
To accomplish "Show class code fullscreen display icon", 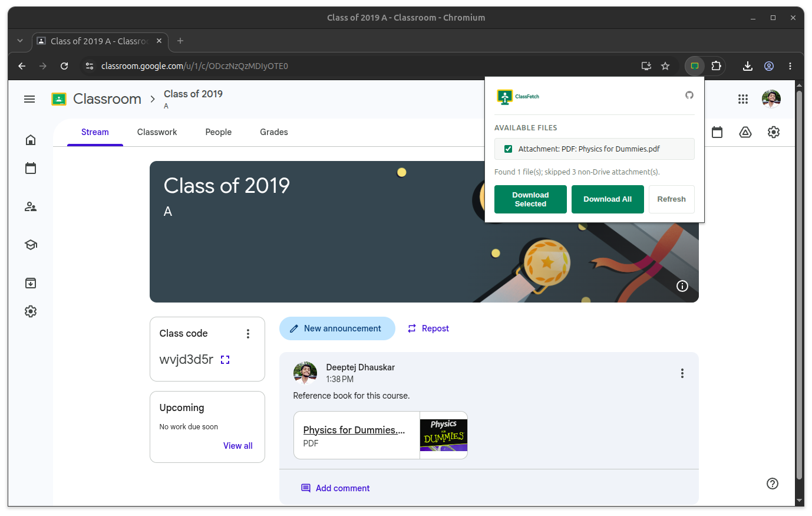I will click(225, 359).
